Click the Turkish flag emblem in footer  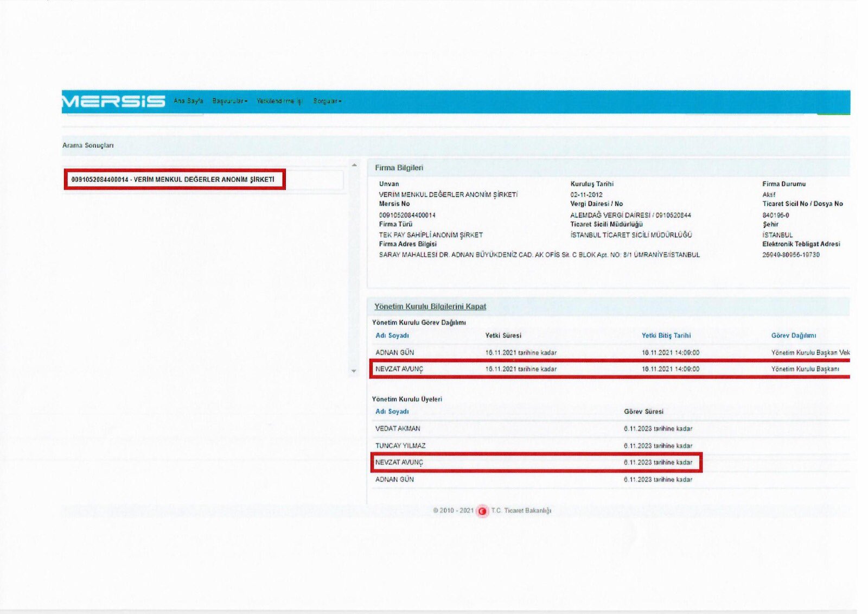[482, 511]
